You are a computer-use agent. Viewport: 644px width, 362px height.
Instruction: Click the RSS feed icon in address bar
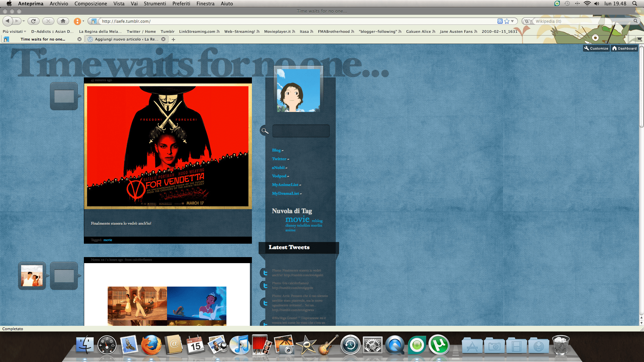500,21
